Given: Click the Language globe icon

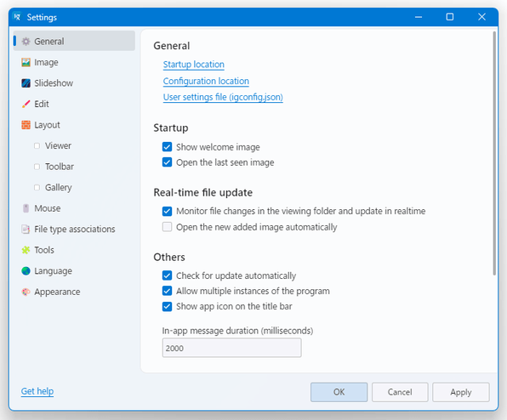Looking at the screenshot, I should (26, 270).
